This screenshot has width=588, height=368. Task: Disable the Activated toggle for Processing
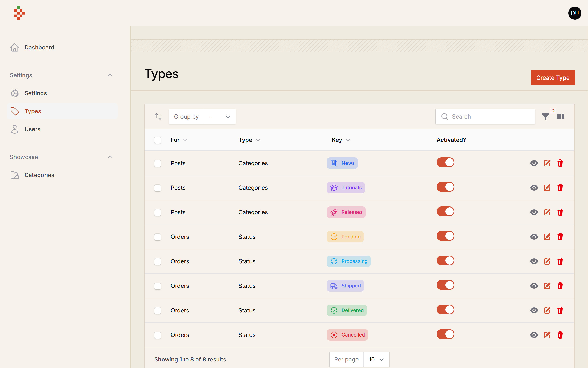coord(445,260)
